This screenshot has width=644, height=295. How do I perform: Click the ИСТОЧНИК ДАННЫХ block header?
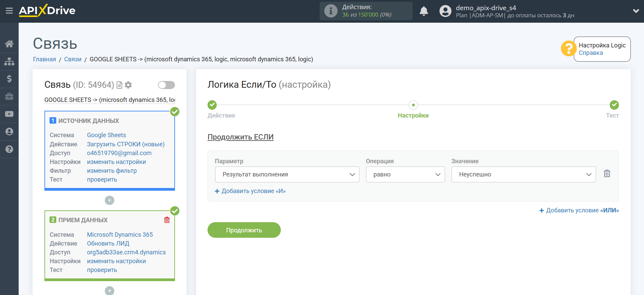click(x=89, y=121)
